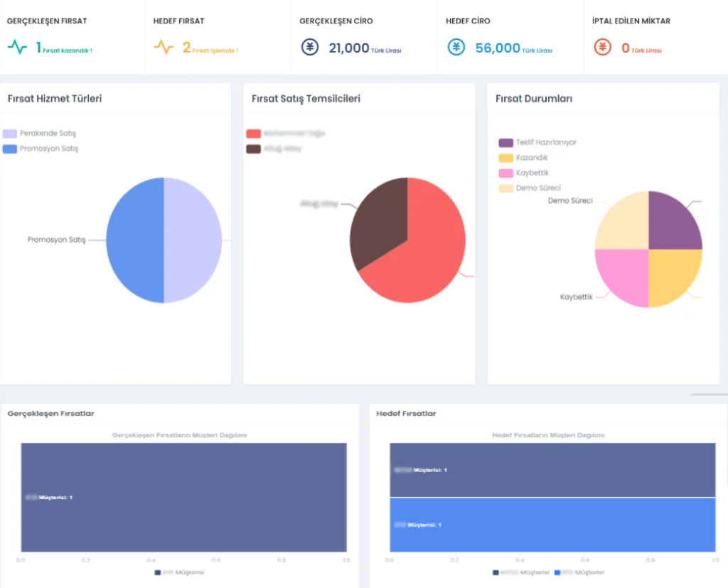Screen dimensions: 728x588
Task: Click the currency icon beside 21,000
Action: (x=310, y=48)
